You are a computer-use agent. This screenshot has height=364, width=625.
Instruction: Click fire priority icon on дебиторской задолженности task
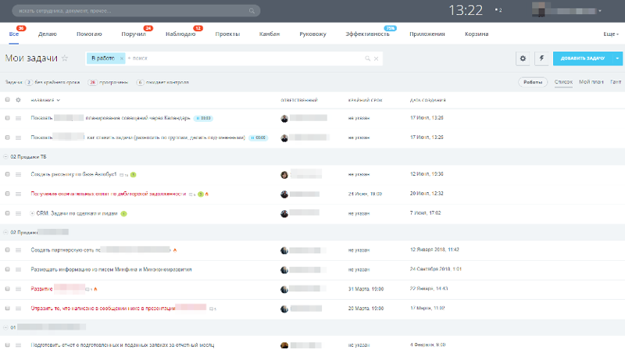tap(206, 194)
